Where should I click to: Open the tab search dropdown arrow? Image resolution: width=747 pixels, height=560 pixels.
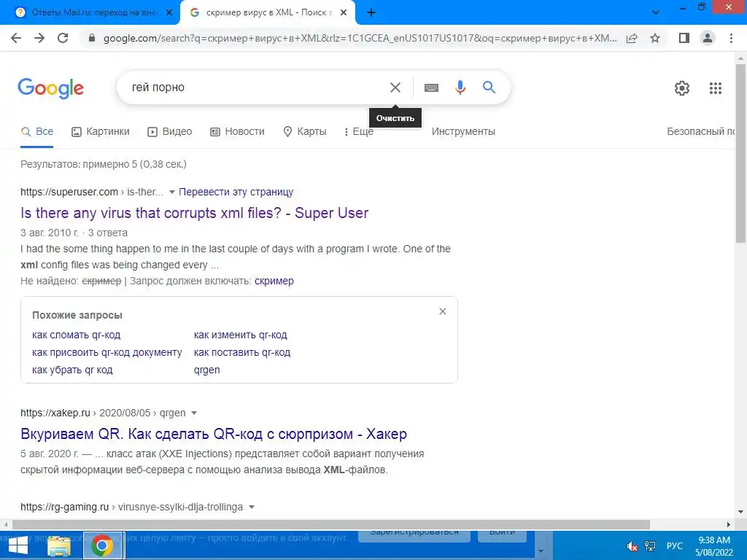pyautogui.click(x=656, y=12)
